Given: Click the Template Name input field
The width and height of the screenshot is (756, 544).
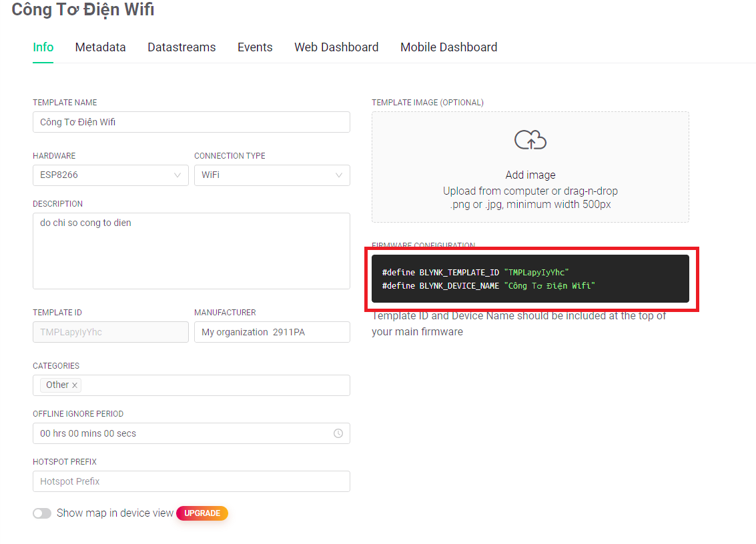Looking at the screenshot, I should [192, 122].
